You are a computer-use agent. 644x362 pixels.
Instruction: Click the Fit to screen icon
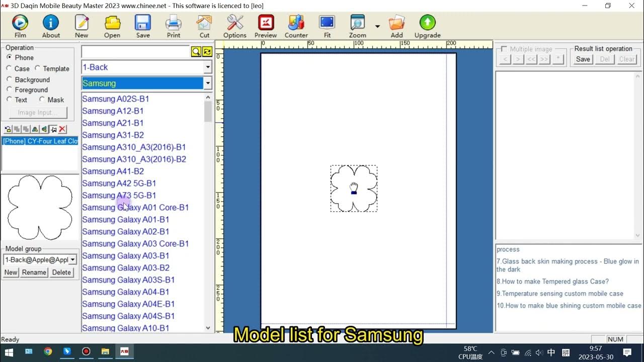click(327, 23)
